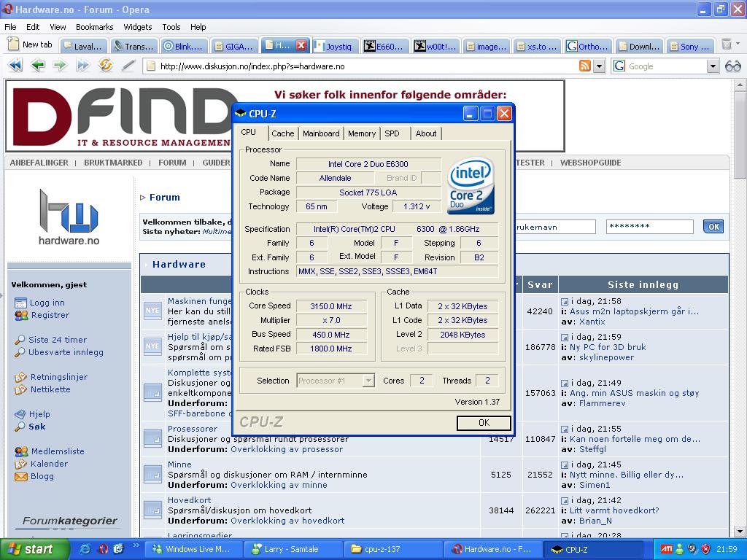
Task: Switch to Joystiq tab
Action: pos(336,46)
